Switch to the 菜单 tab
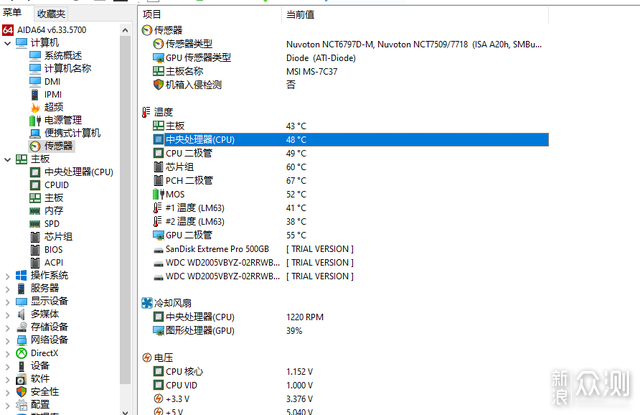The image size is (640, 415). pyautogui.click(x=12, y=13)
